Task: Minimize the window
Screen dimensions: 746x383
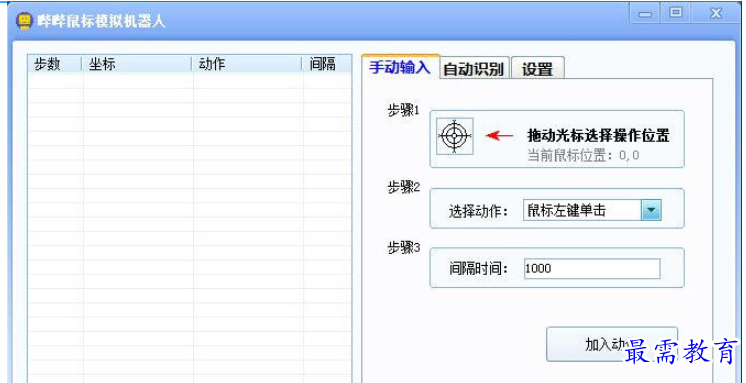Action: click(645, 13)
